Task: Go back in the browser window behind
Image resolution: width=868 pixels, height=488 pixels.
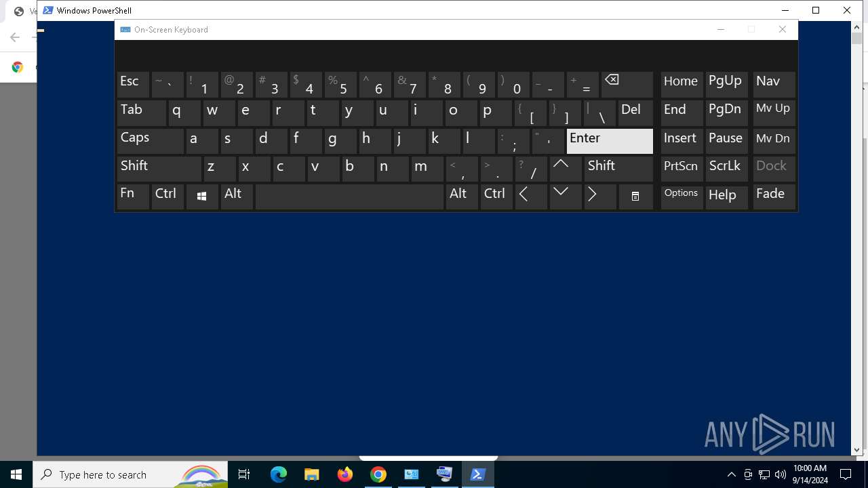Action: [15, 37]
